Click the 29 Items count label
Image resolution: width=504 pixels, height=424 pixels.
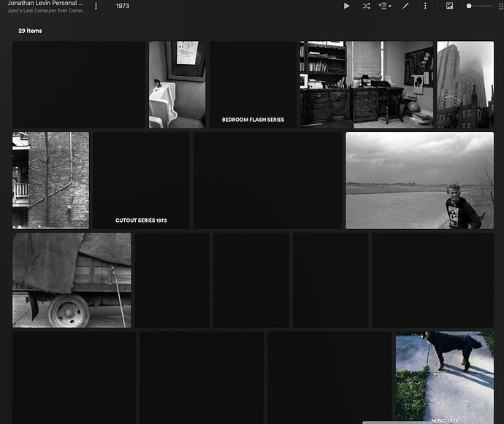[30, 31]
